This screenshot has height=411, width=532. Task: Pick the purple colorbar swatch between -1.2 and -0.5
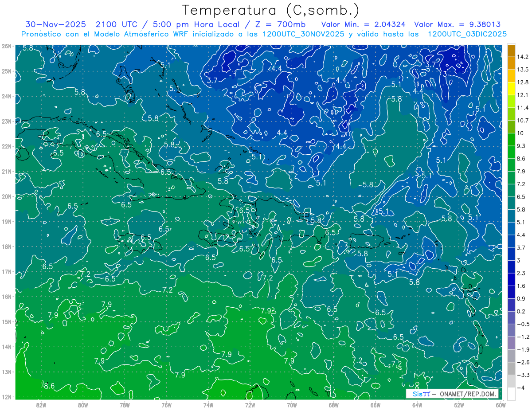tap(511, 330)
